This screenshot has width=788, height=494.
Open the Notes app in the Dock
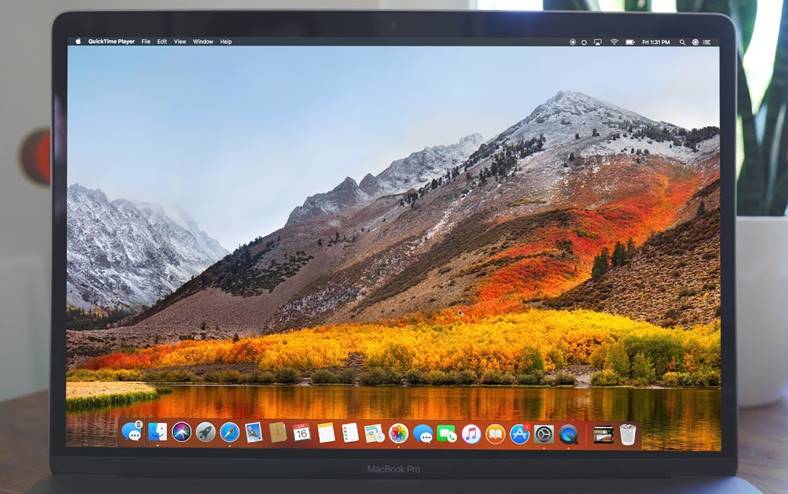coord(326,433)
